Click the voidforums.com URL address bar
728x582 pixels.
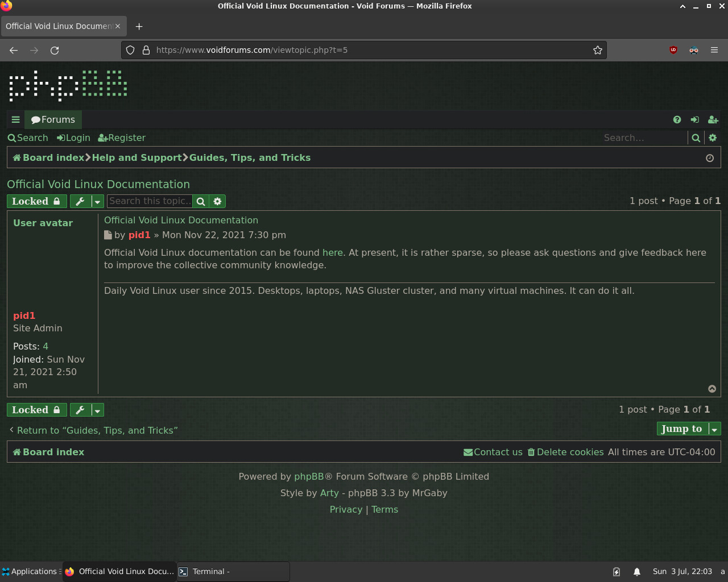click(x=364, y=50)
